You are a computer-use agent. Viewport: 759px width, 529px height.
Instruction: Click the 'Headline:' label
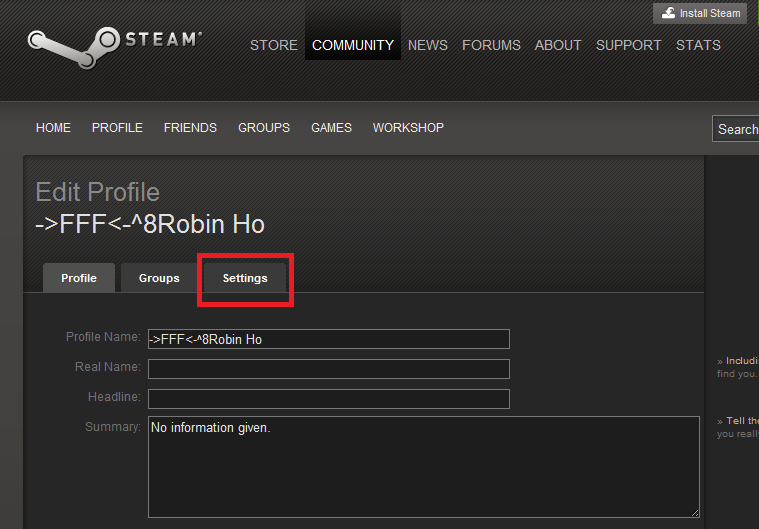[114, 397]
